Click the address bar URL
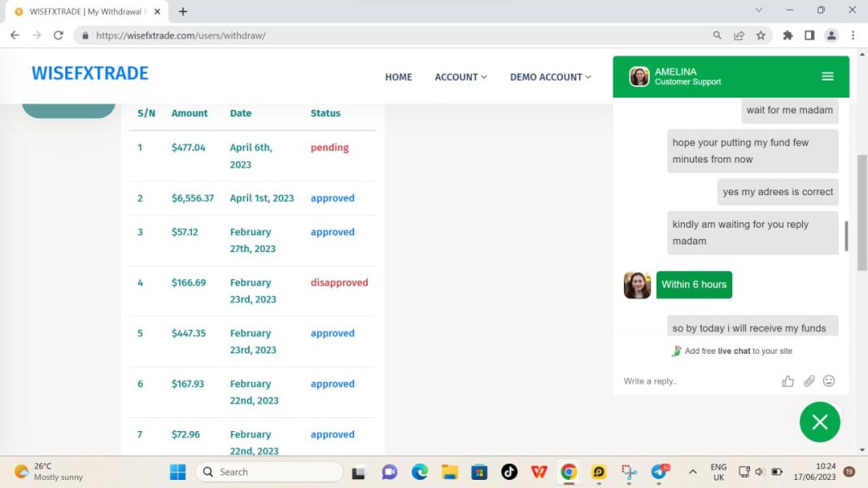The image size is (868, 488). (x=181, y=36)
